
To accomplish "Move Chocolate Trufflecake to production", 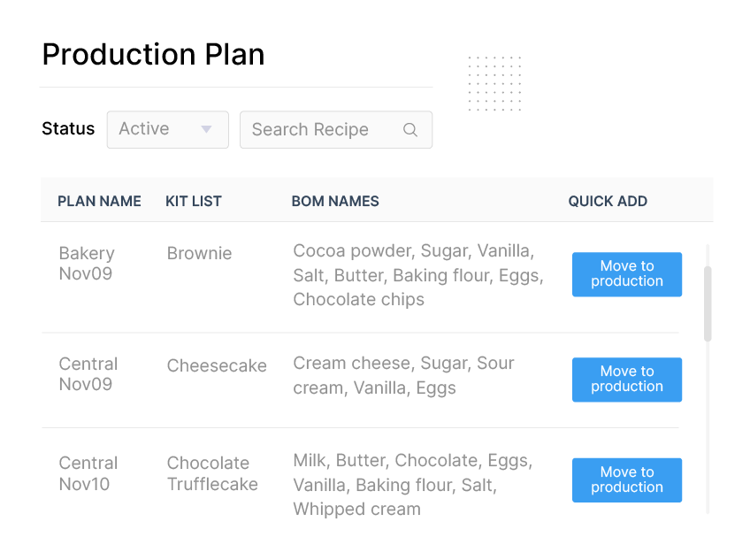I will click(626, 479).
